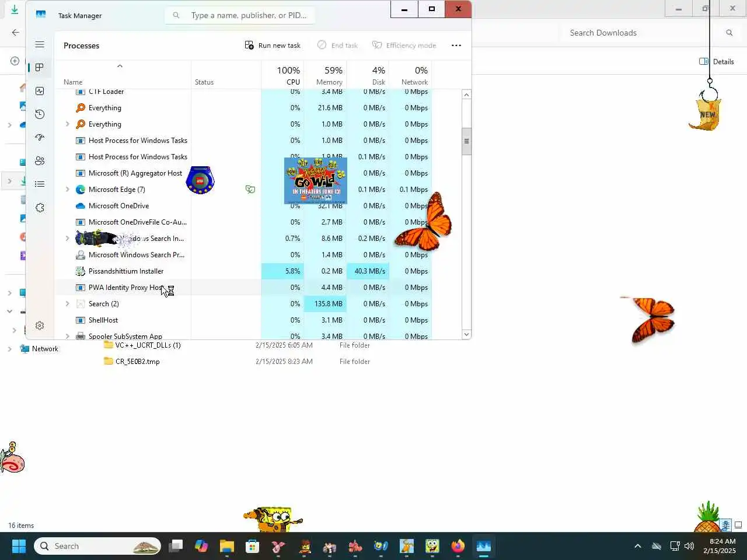
Task: Expand Network in Explorer navigation tree
Action: [x=9, y=349]
